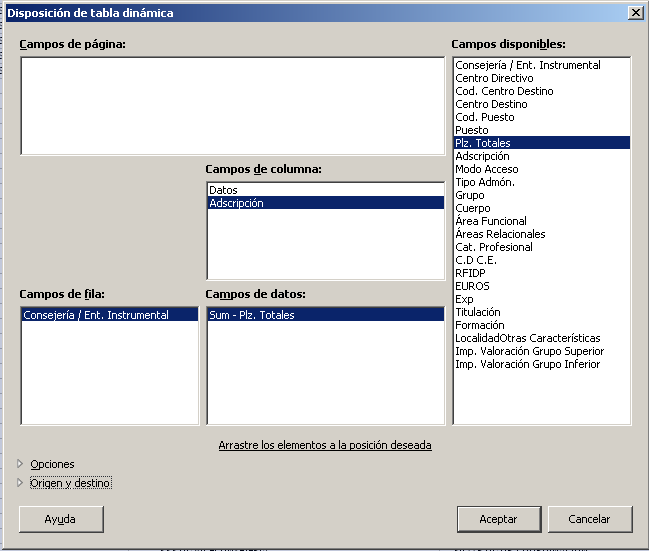649x551 pixels.
Task: Select Datos in Campos de columna
Action: pyautogui.click(x=223, y=190)
